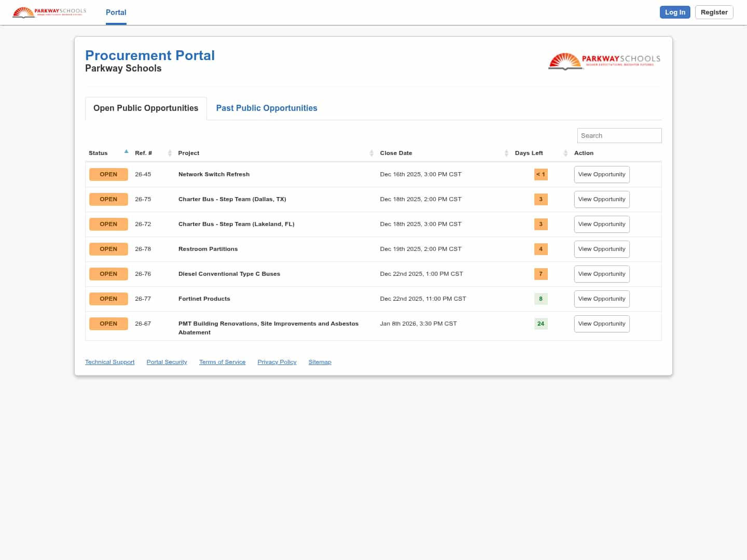
Task: Sort by Days Left column arrows
Action: click(565, 153)
